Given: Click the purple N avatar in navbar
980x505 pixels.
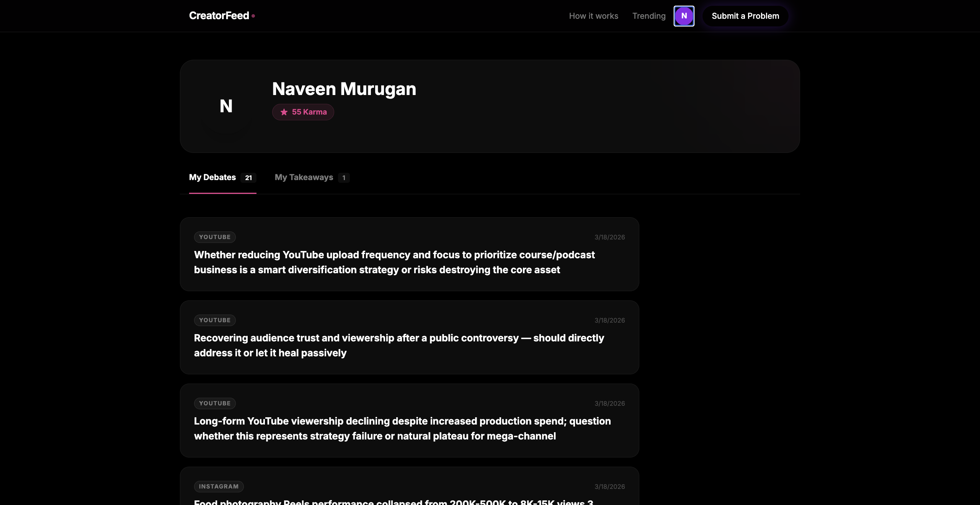Looking at the screenshot, I should click(684, 16).
